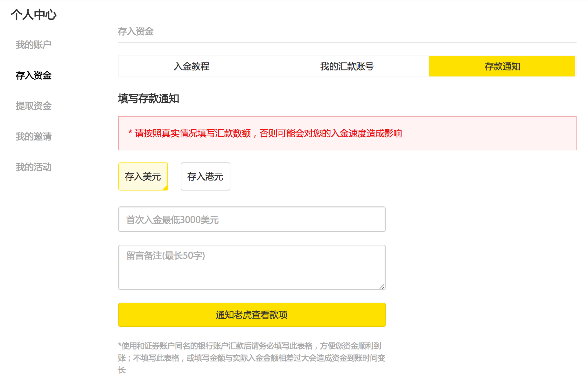The width and height of the screenshot is (588, 381).
Task: Click the 填写存款通知 section heading
Action: 149,99
